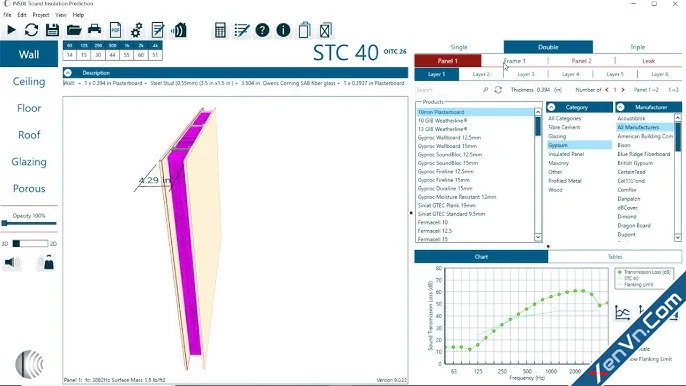Click the notes pencil toolbar icon
686x386 pixels.
[x=158, y=30]
